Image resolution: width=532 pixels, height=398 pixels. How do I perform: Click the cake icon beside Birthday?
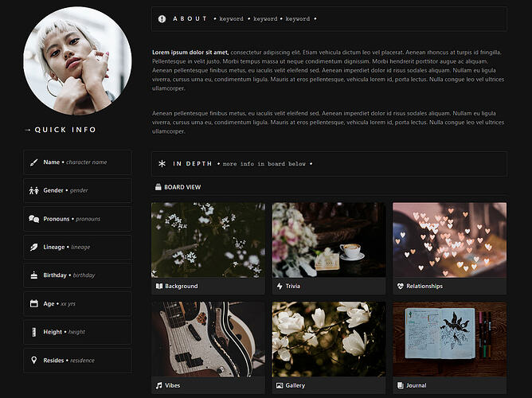pos(33,275)
